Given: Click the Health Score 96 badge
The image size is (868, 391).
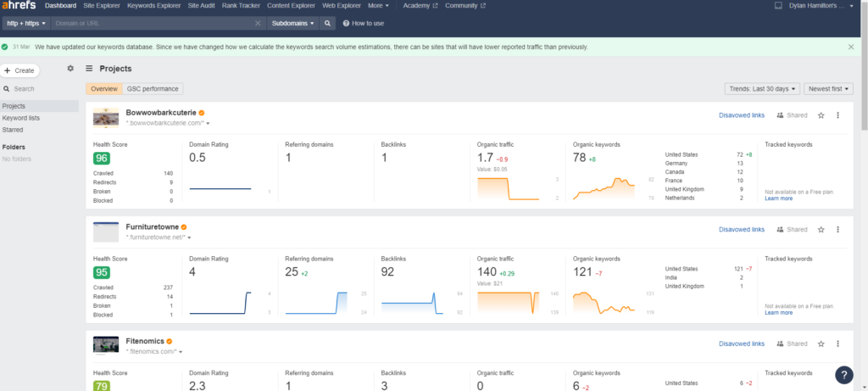Looking at the screenshot, I should coord(102,159).
